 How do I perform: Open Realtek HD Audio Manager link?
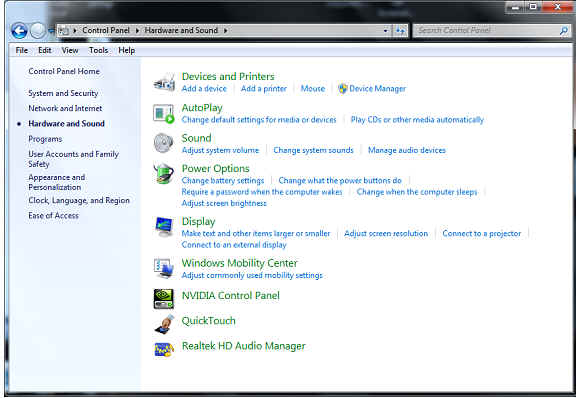[x=244, y=346]
